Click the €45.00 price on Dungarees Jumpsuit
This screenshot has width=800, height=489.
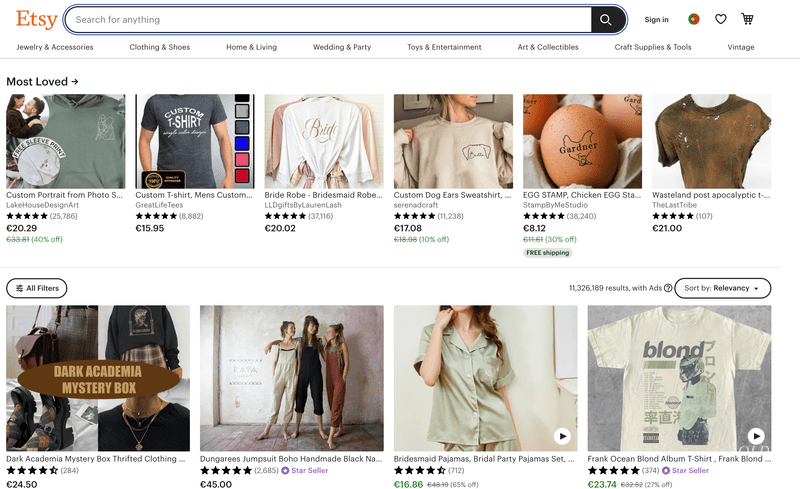coord(216,484)
